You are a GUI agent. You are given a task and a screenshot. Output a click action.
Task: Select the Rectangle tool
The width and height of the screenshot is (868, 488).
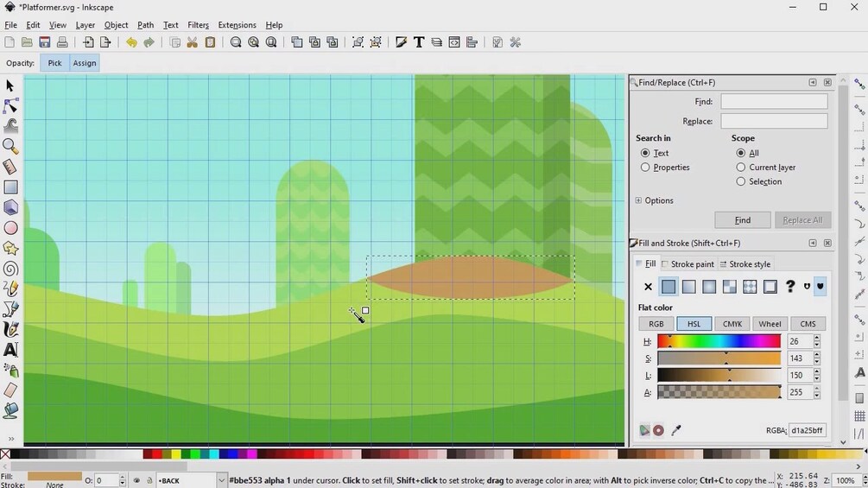(10, 187)
